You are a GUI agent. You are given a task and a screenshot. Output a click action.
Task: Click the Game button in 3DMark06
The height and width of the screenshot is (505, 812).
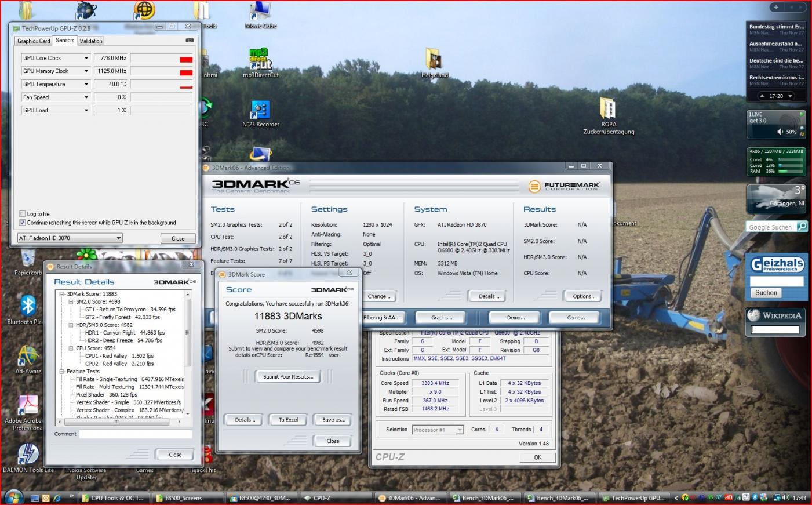[575, 318]
